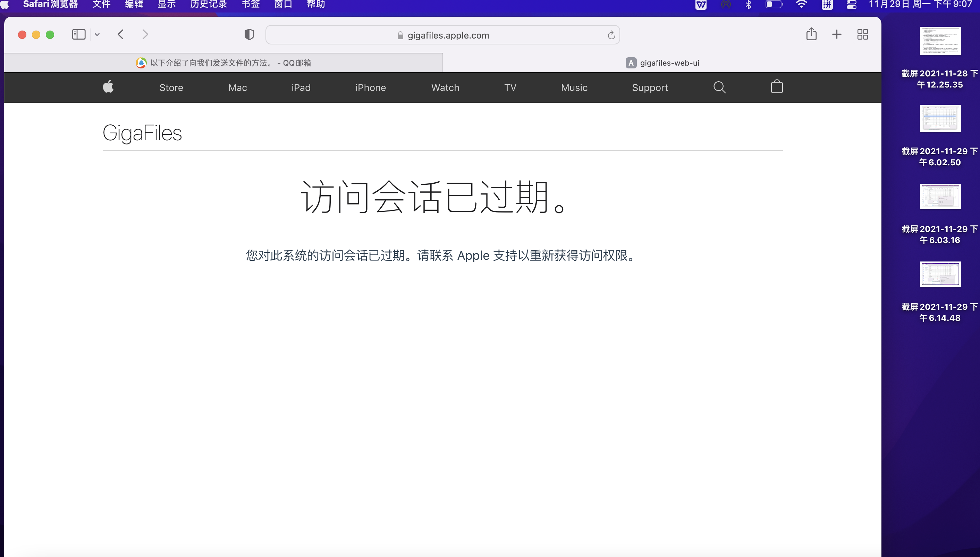980x557 pixels.
Task: Click the Safari sidebar toggle icon
Action: pyautogui.click(x=79, y=34)
